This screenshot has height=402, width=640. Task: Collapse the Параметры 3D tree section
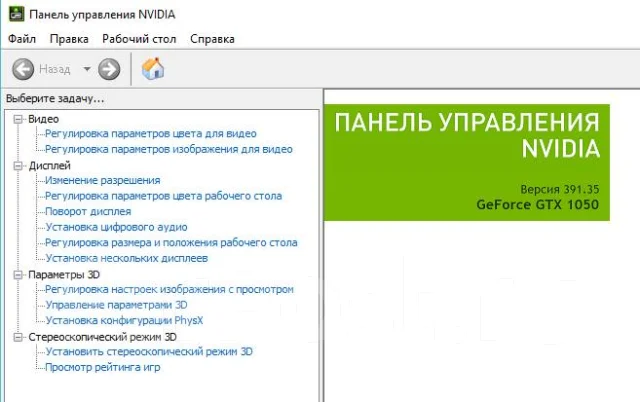click(x=18, y=275)
